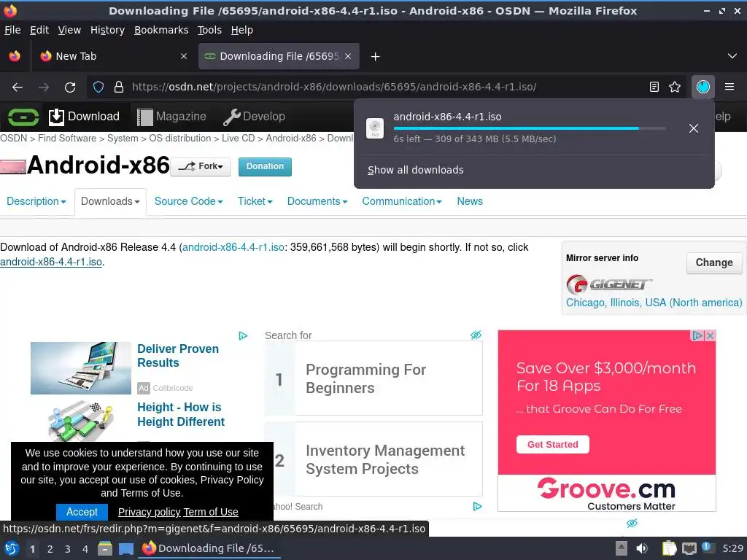747x560 pixels.
Task: Open Firefox hamburger application menu
Action: click(729, 87)
